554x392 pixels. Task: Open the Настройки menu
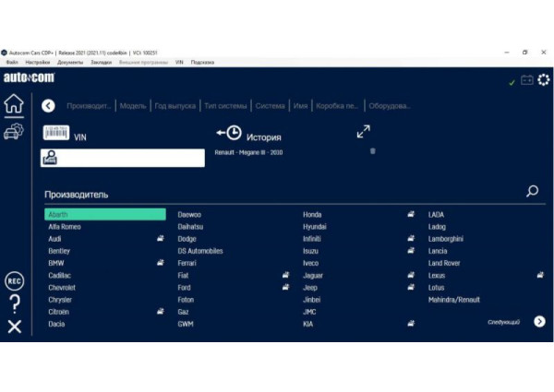pyautogui.click(x=38, y=63)
